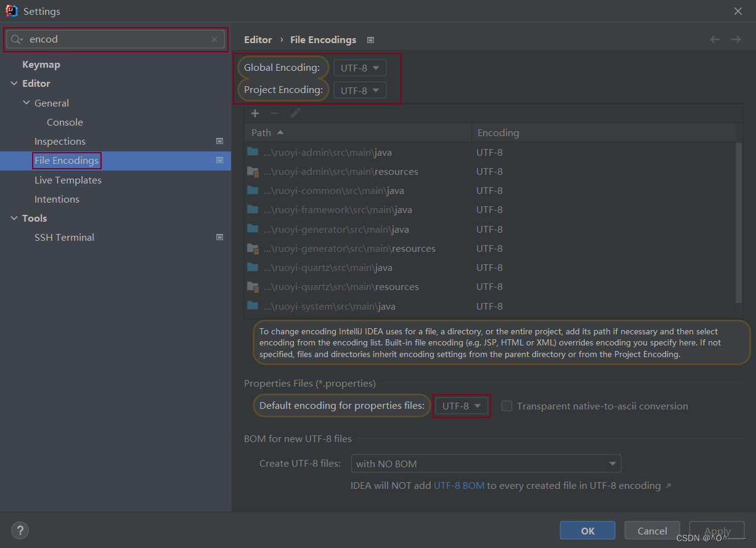Open the UTF-8 BOM link

[459, 485]
